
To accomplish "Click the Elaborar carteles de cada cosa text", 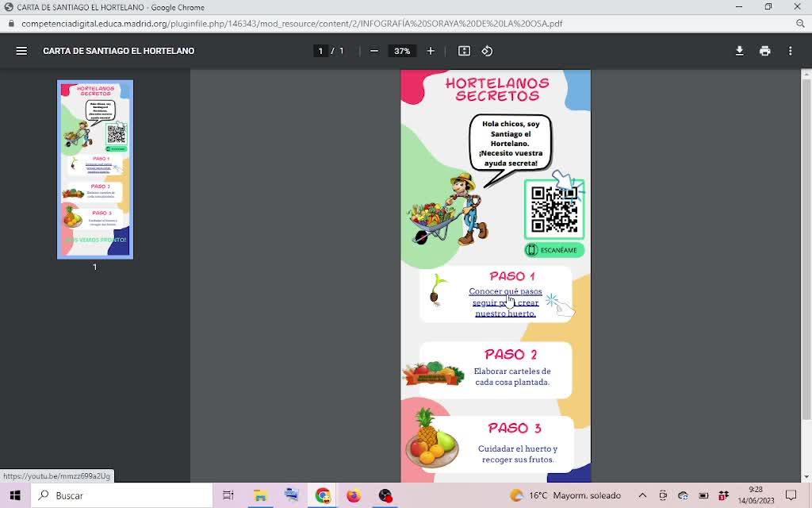I will (512, 377).
